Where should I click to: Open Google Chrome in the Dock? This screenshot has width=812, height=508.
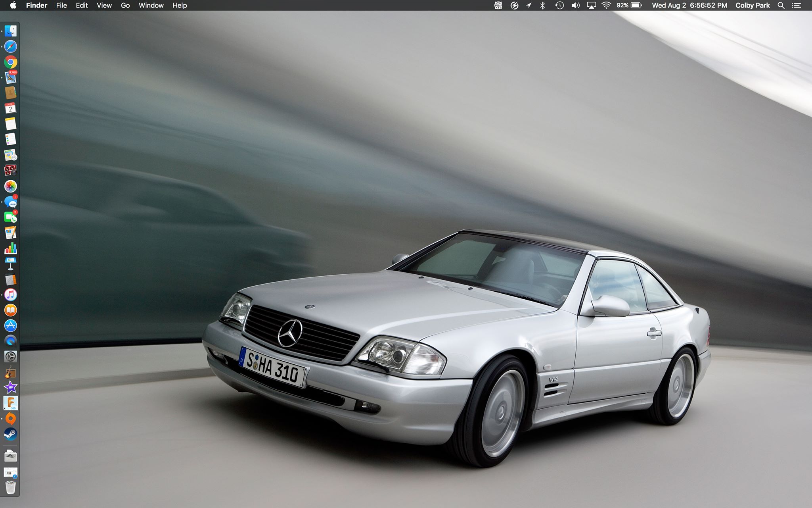(x=11, y=62)
